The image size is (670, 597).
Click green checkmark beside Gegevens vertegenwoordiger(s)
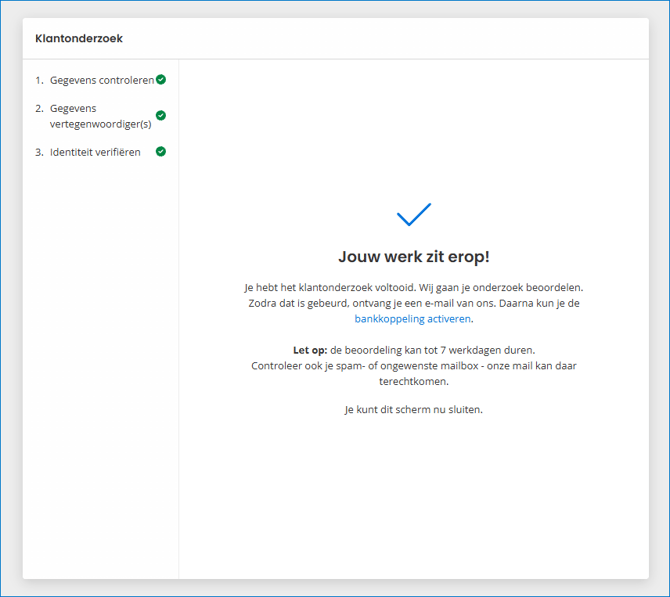click(161, 115)
